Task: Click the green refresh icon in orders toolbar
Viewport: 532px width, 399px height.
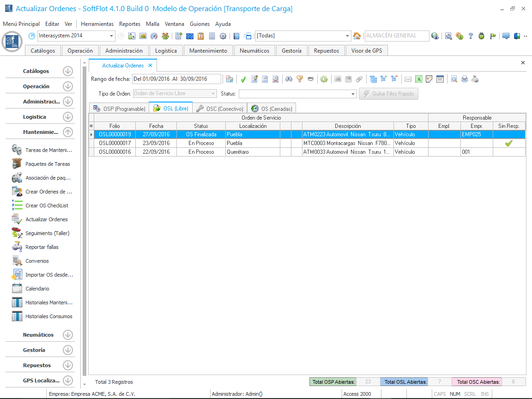Action: click(x=324, y=79)
